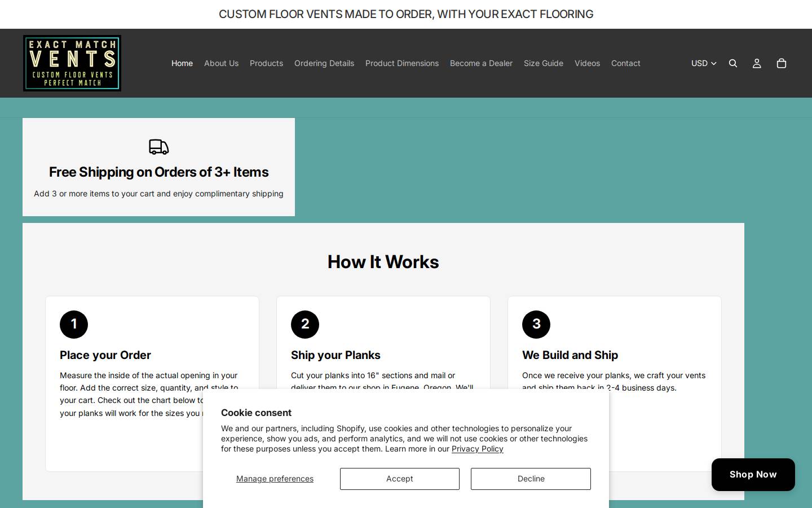Open the search icon in header
This screenshot has height=508, width=812.
pos(733,63)
